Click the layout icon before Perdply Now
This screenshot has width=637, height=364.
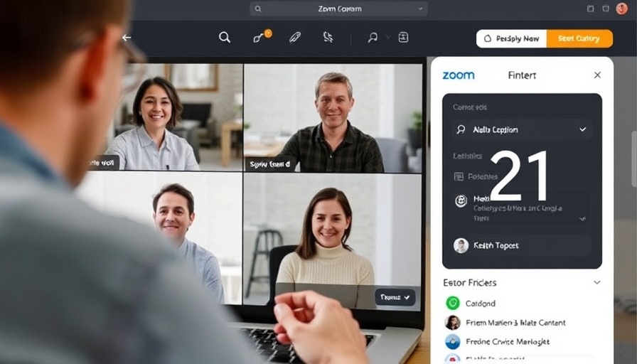(x=403, y=38)
